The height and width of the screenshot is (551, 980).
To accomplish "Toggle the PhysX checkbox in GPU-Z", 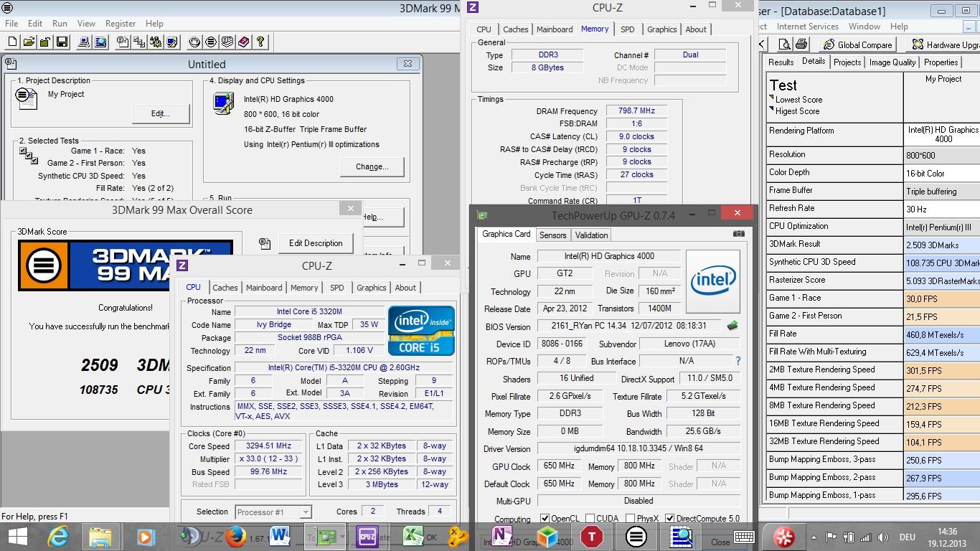I will pos(629,518).
